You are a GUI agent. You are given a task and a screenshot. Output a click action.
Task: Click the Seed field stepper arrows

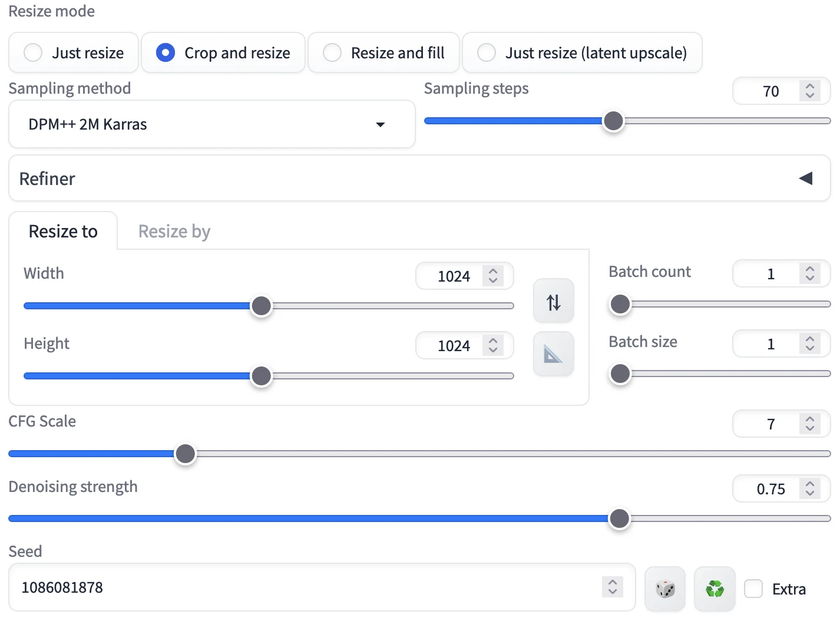coord(613,587)
